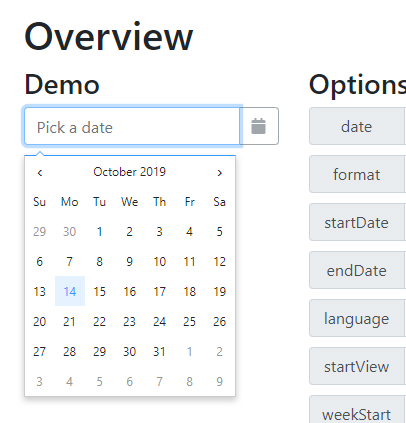Image resolution: width=406 pixels, height=423 pixels.
Task: Choose the startView option
Action: click(x=357, y=366)
